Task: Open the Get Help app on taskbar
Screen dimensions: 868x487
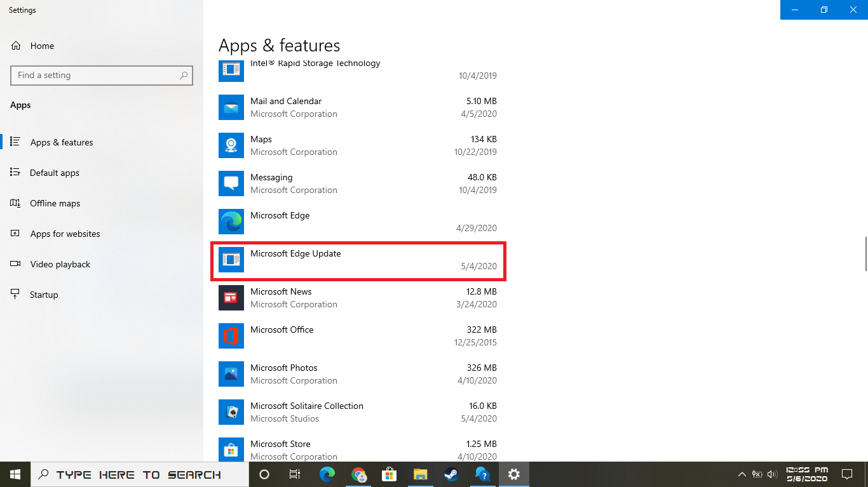Action: pyautogui.click(x=483, y=474)
